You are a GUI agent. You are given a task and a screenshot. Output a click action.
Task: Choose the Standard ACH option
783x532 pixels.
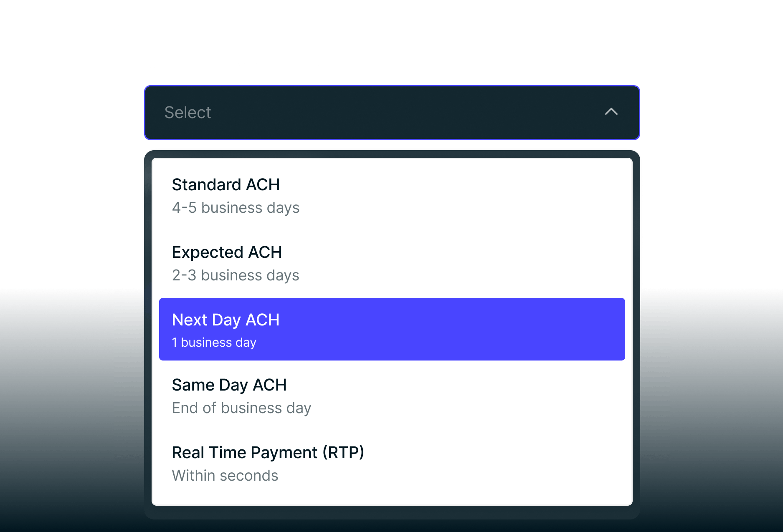226,185
